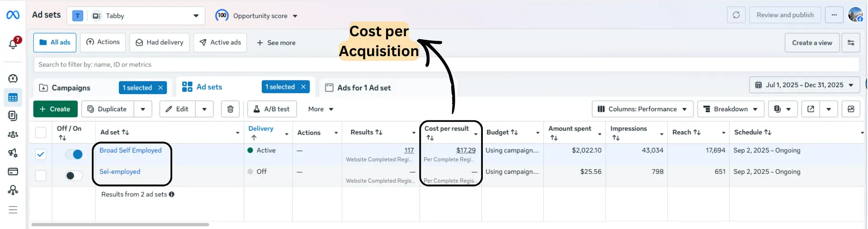
Task: Open Campaigns table icon in sidebar
Action: [13, 98]
